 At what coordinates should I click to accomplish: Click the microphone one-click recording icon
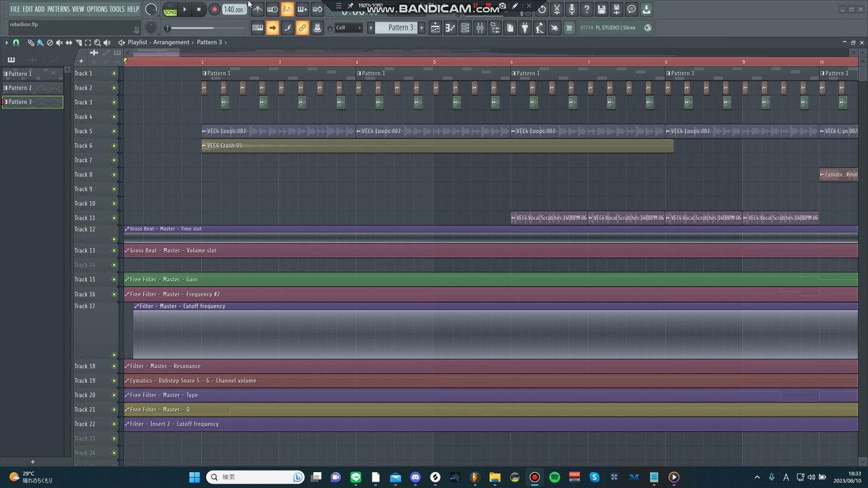point(571,9)
